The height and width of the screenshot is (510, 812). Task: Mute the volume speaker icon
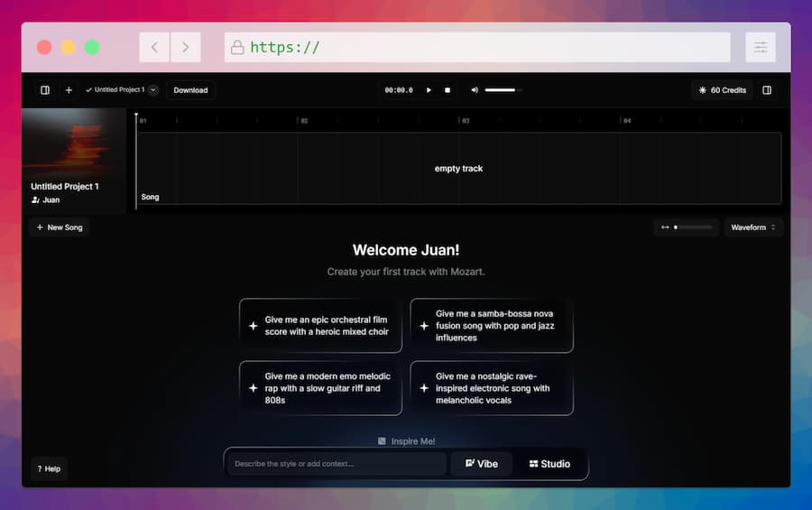475,90
